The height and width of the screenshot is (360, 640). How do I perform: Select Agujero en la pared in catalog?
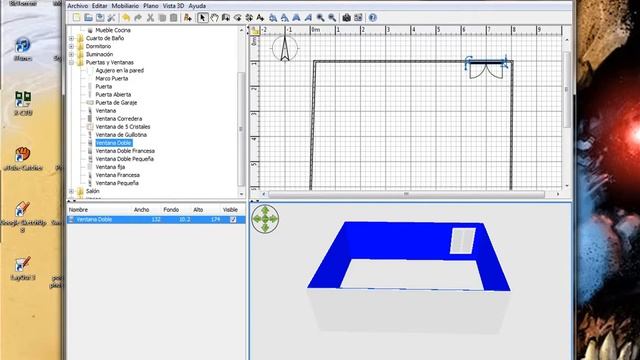tap(120, 71)
